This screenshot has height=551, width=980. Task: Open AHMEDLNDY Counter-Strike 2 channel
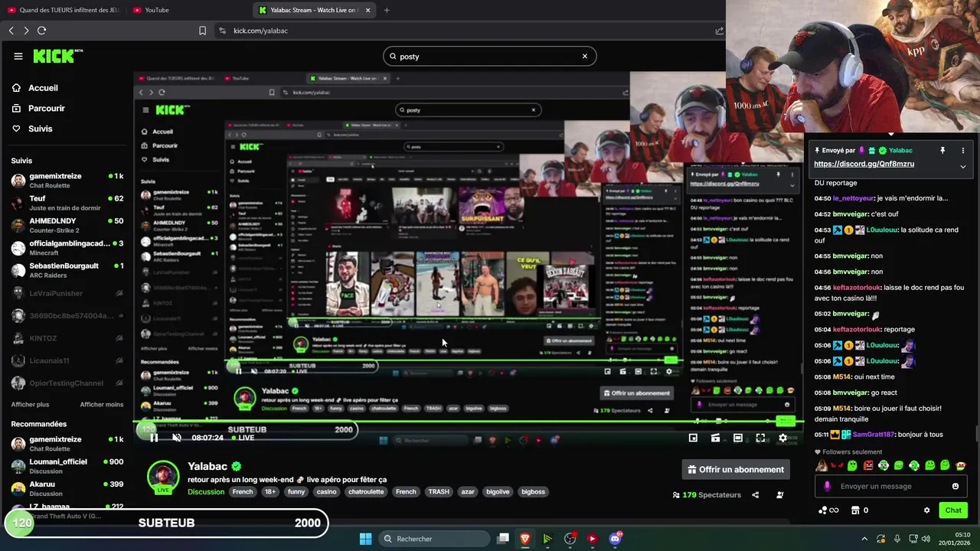click(x=67, y=225)
